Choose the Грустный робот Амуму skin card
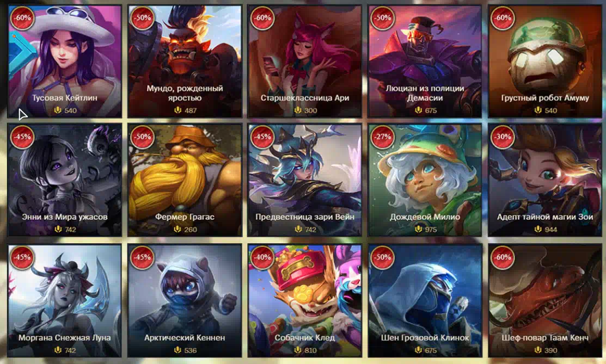 pyautogui.click(x=545, y=61)
